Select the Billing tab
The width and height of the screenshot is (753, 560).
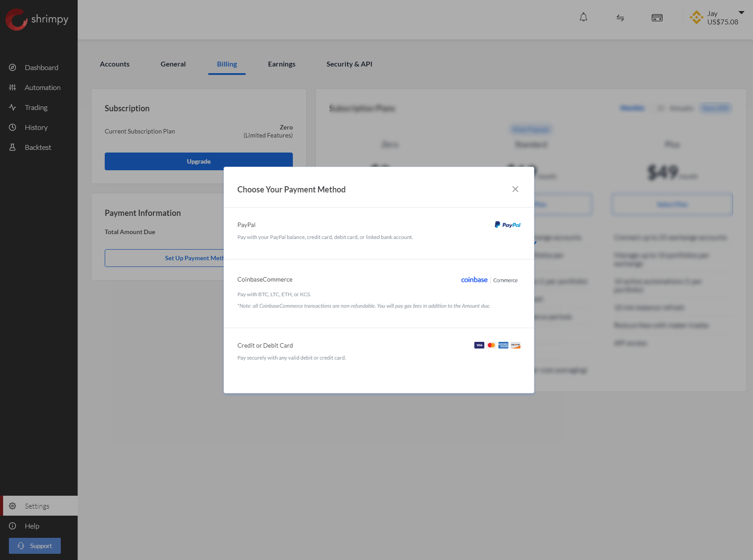227,64
